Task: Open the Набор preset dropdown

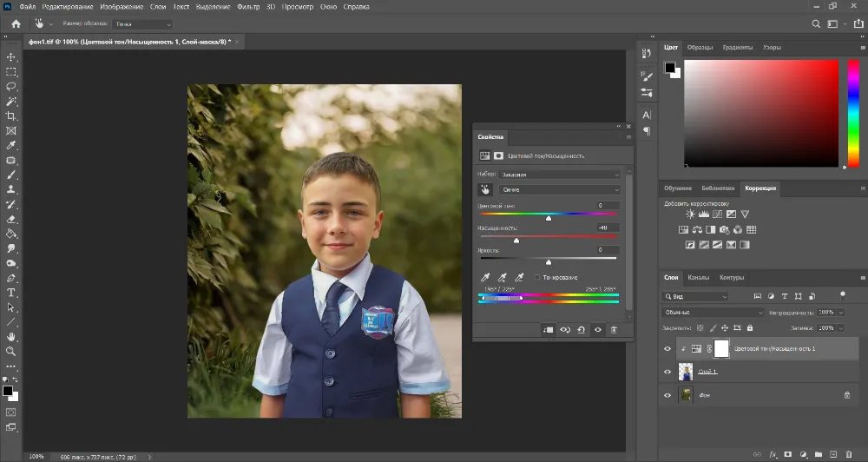Action: pyautogui.click(x=560, y=175)
